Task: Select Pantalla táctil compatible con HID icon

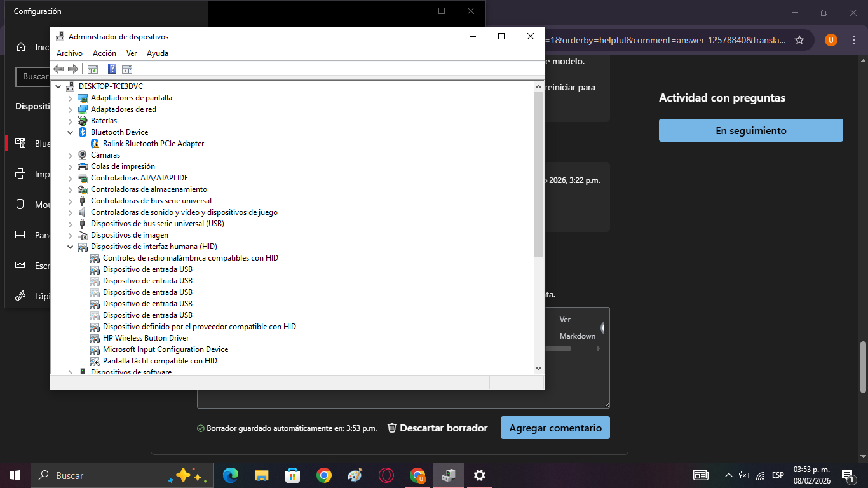Action: [x=95, y=361]
